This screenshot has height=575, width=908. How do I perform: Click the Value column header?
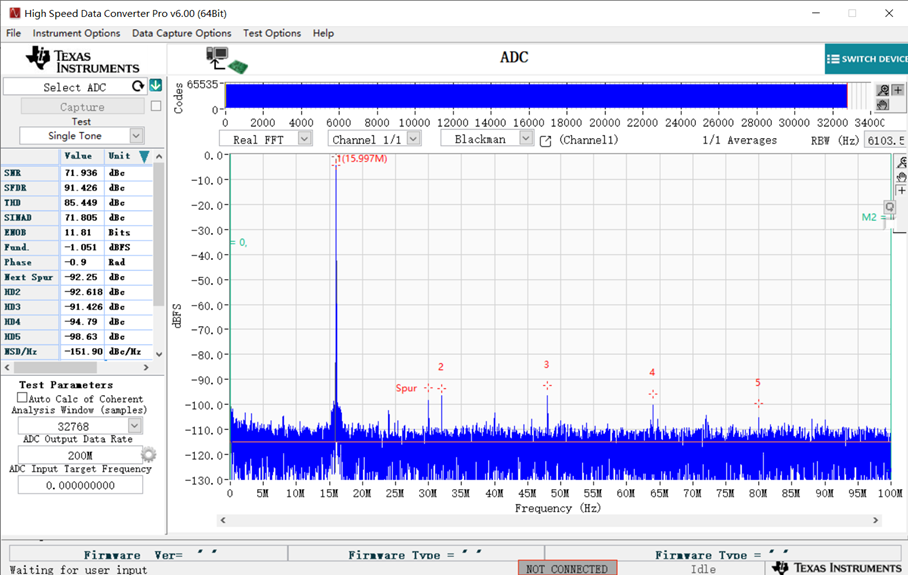(78, 156)
